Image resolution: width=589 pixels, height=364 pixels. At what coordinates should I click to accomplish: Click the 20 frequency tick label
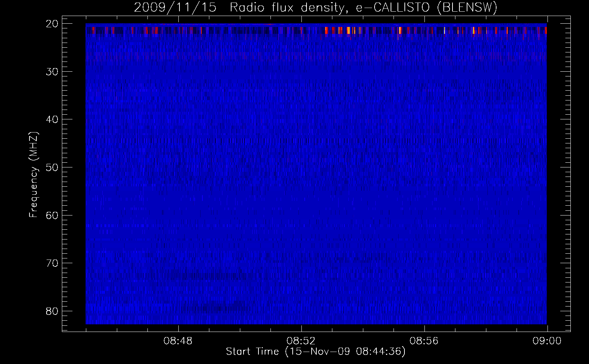coord(52,24)
